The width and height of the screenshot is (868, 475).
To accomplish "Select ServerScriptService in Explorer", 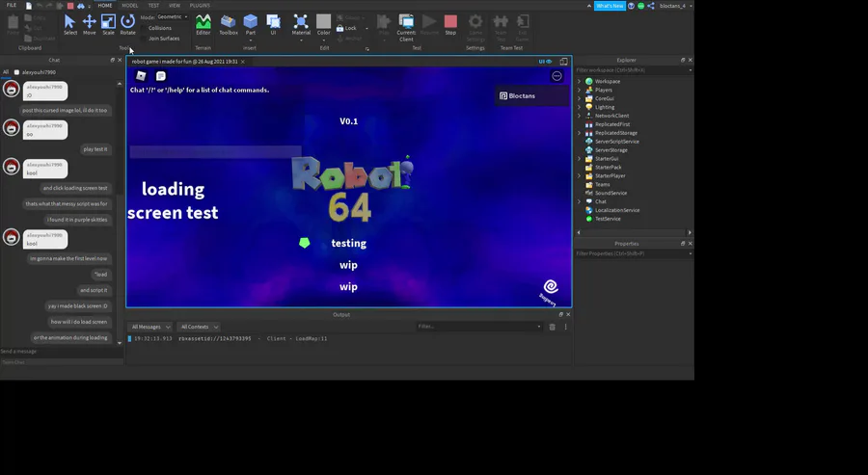I will 616,142.
